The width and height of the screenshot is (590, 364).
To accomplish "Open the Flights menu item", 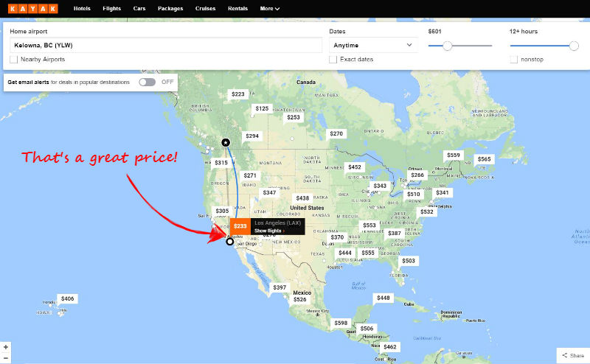I will tap(112, 8).
